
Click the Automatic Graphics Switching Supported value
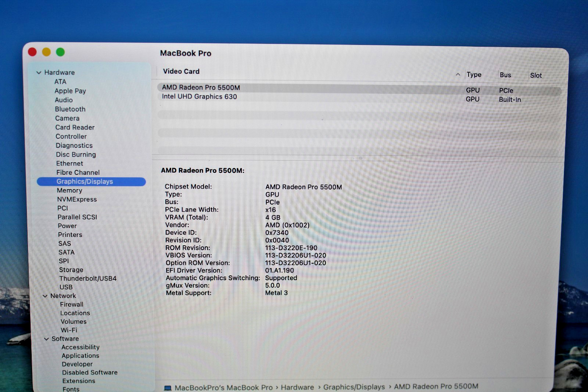(x=281, y=278)
